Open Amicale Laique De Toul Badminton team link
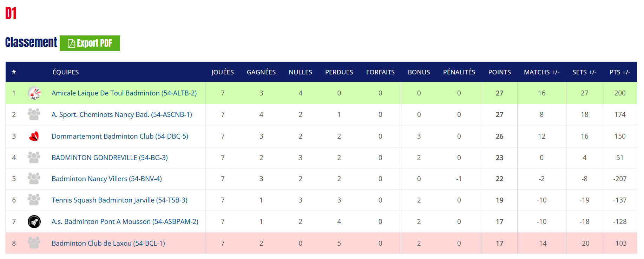Viewport: 644px width, 259px height. coord(124,93)
